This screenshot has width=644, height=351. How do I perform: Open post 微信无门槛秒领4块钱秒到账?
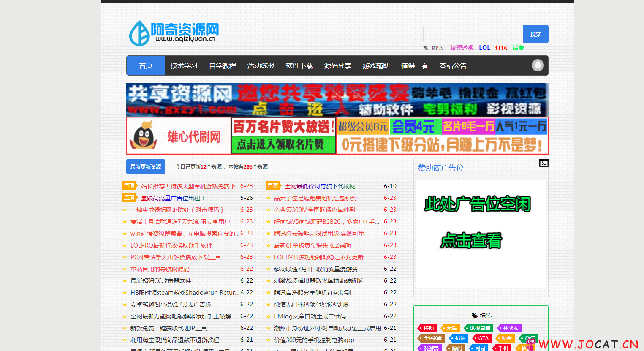point(311,305)
